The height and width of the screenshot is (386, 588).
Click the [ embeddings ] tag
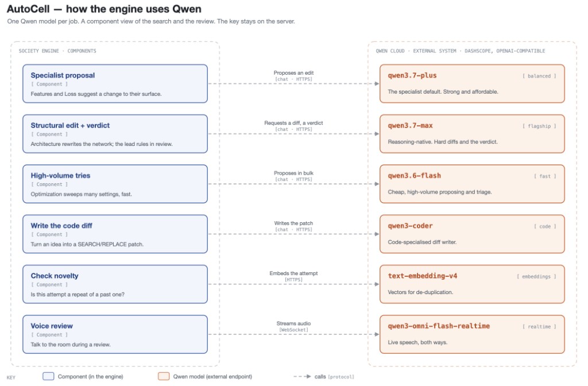pyautogui.click(x=536, y=277)
